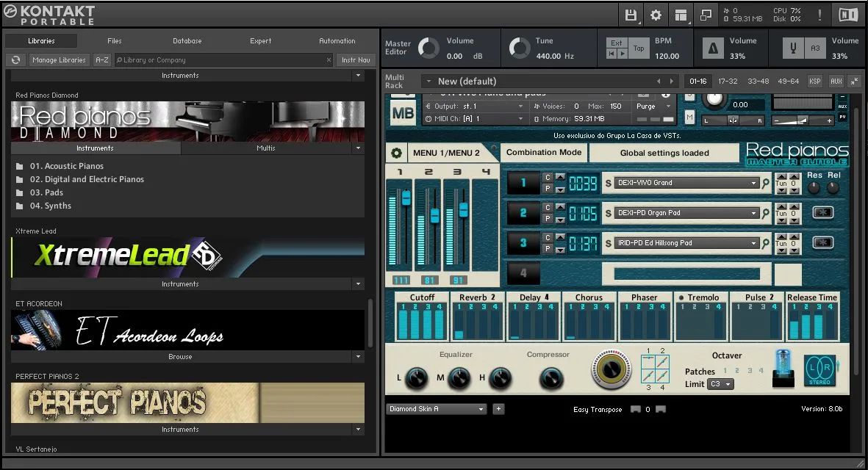The image size is (868, 470).
Task: Click the save floppy disk icon
Action: [x=631, y=15]
